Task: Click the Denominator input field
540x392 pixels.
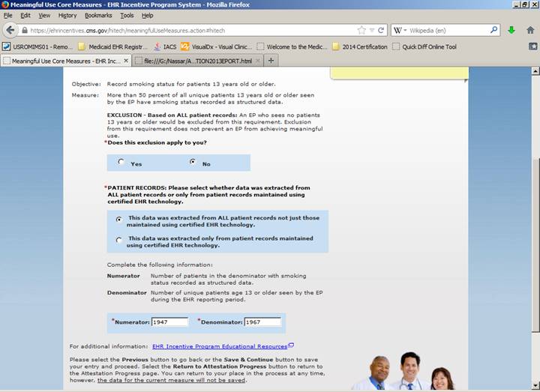Action: point(262,322)
